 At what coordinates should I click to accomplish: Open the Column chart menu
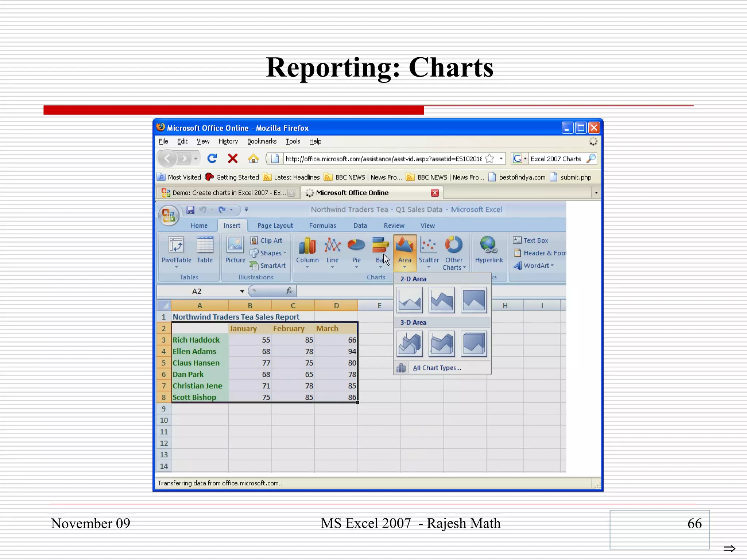coord(307,252)
